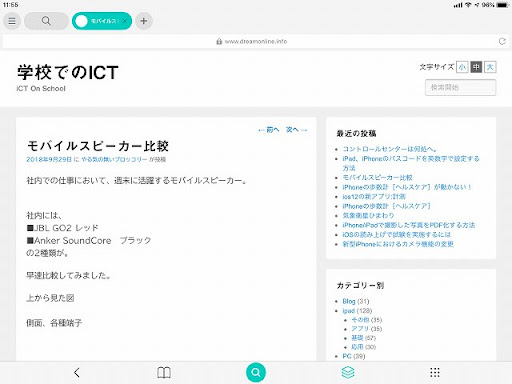512x384 pixels.
Task: Open the 基礎 subcategory
Action: tap(357, 338)
